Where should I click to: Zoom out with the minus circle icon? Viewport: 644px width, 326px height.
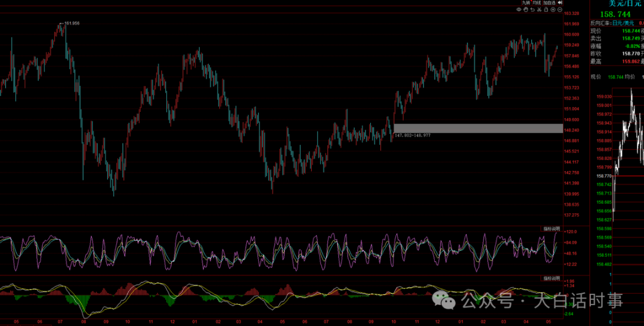560,10
